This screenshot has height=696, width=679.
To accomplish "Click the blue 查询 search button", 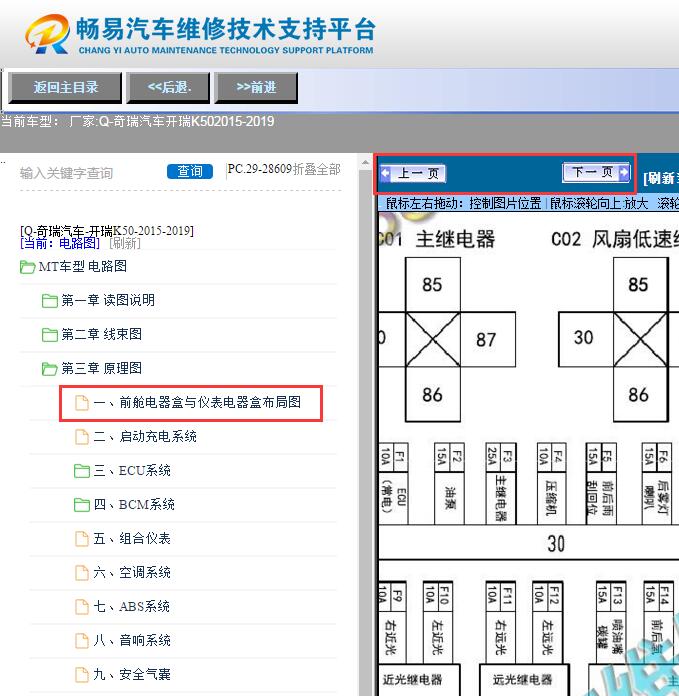I will click(x=190, y=171).
